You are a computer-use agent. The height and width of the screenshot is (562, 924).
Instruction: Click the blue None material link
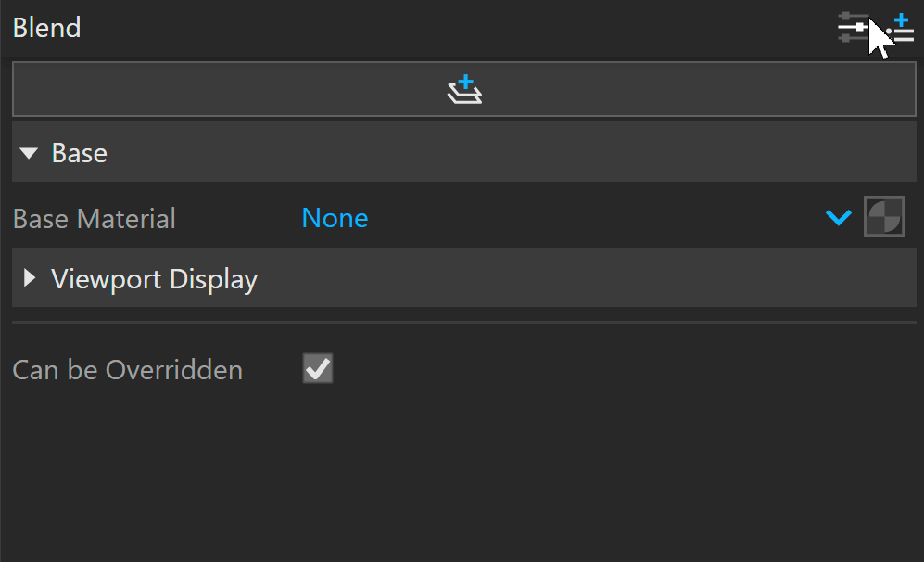(x=335, y=218)
